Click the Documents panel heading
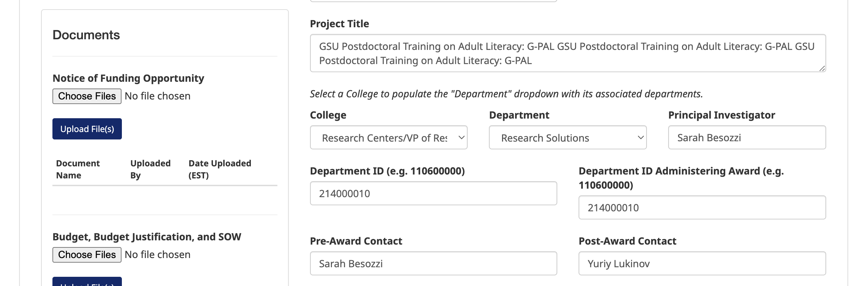This screenshot has height=286, width=868. 86,35
